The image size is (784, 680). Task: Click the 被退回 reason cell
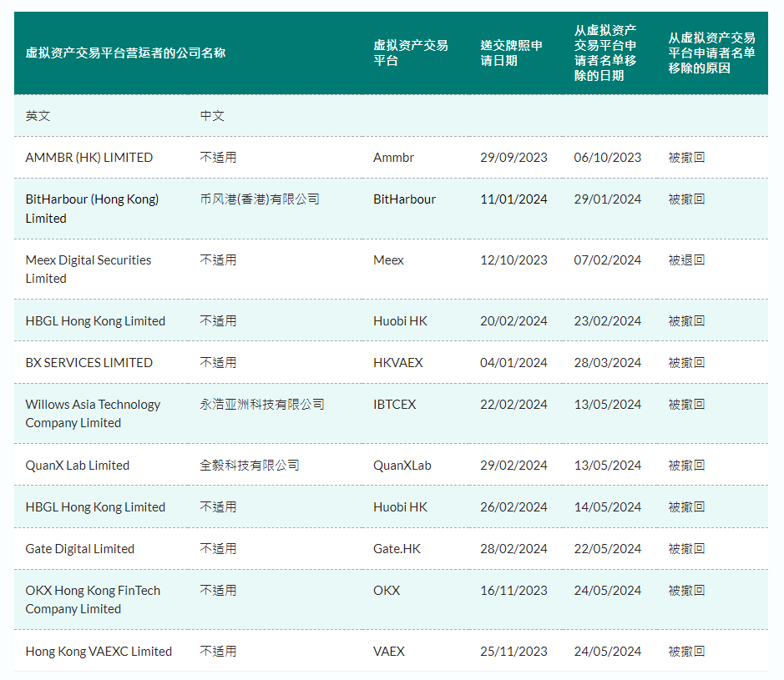(x=686, y=260)
